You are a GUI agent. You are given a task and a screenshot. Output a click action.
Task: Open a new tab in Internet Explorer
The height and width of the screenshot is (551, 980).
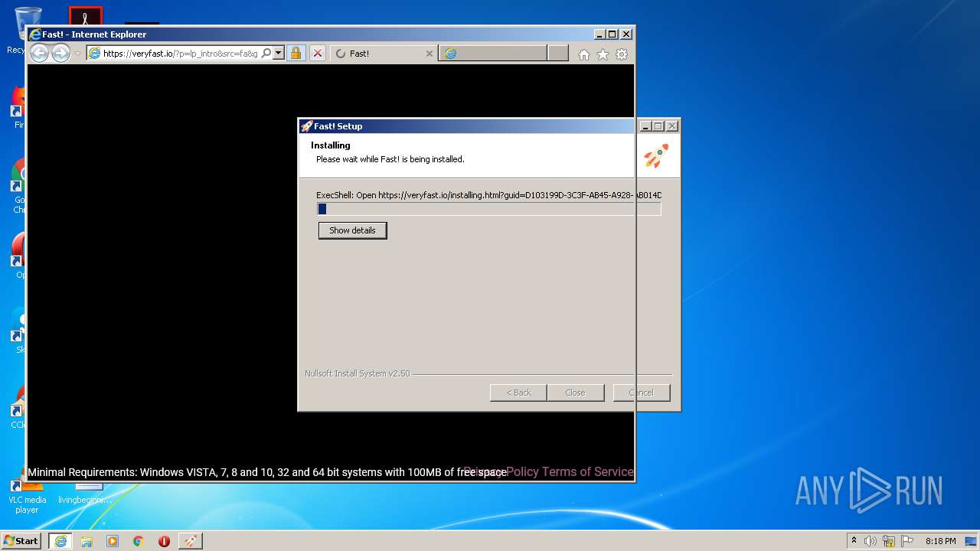click(x=558, y=53)
